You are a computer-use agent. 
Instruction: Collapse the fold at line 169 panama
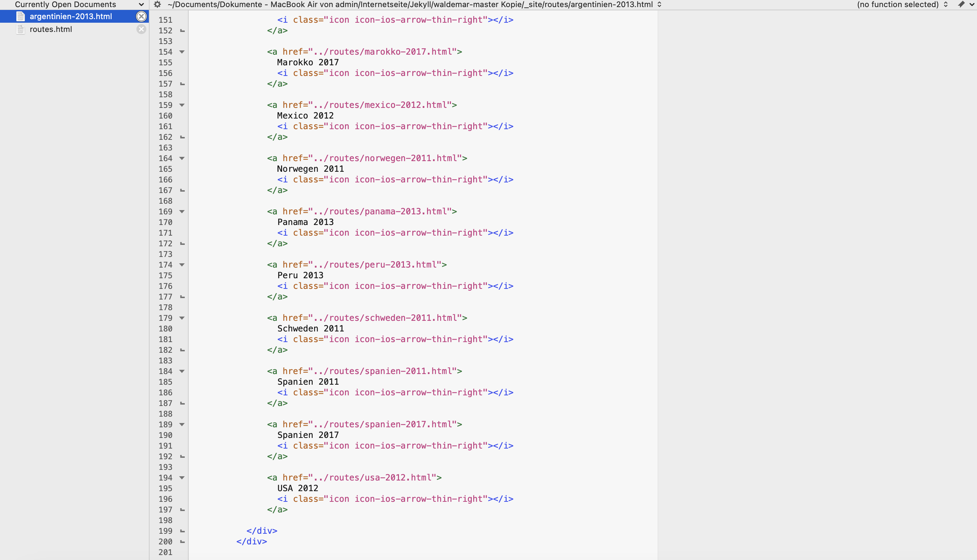tap(182, 212)
